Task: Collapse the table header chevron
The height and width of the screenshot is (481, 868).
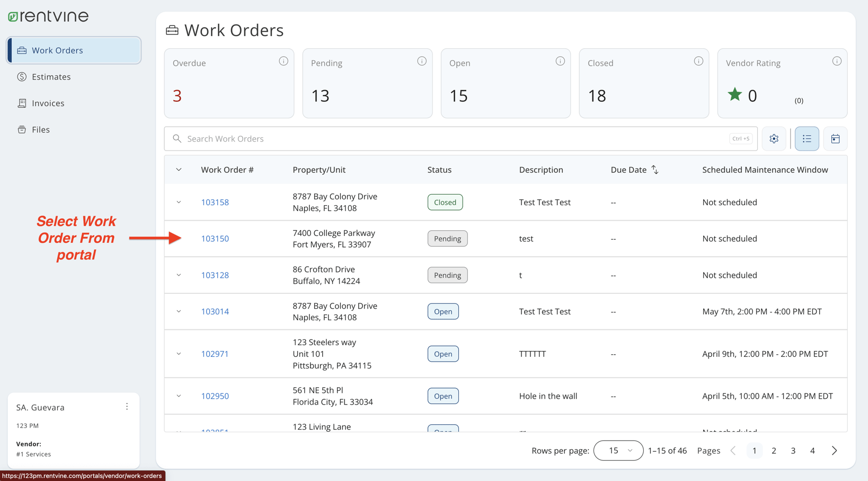Action: tap(179, 169)
